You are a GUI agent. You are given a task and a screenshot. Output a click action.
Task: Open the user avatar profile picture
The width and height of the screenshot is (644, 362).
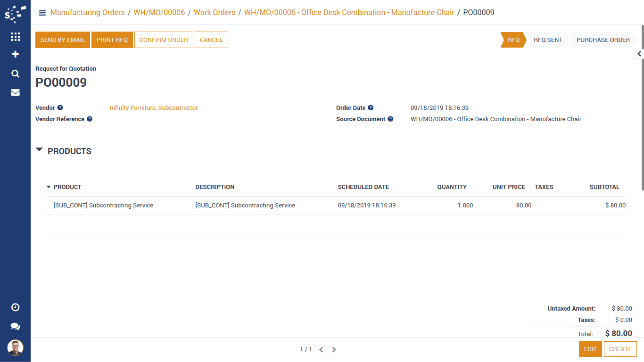[15, 348]
